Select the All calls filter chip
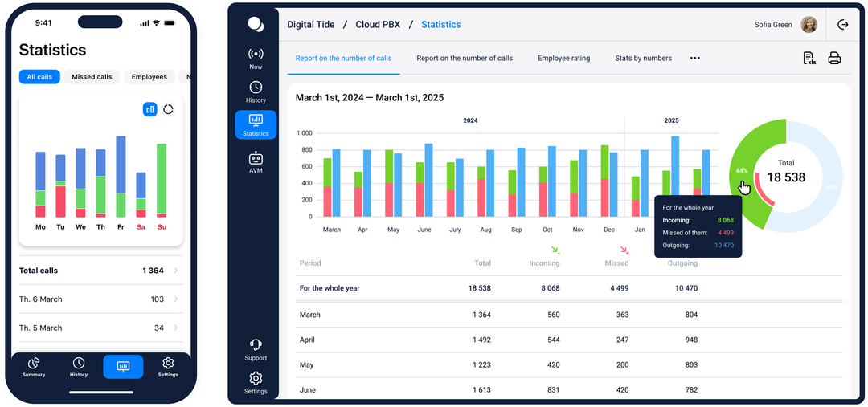868x407 pixels. 39,77
